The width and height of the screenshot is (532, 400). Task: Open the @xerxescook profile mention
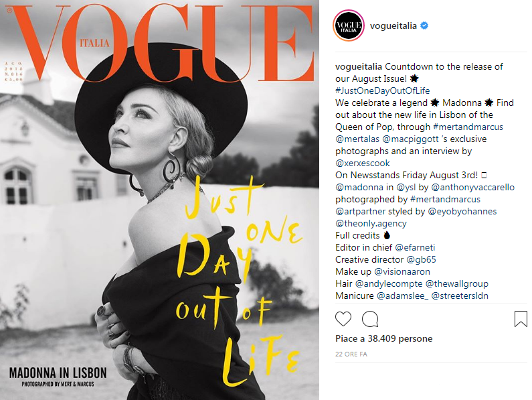[362, 163]
